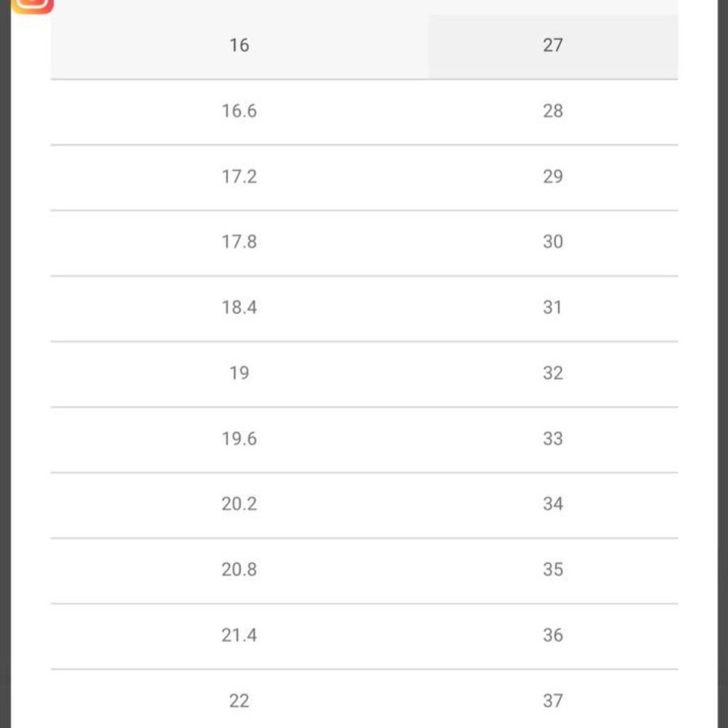The height and width of the screenshot is (728, 728).
Task: Select the highlighted cell showing 27
Action: pyautogui.click(x=552, y=45)
